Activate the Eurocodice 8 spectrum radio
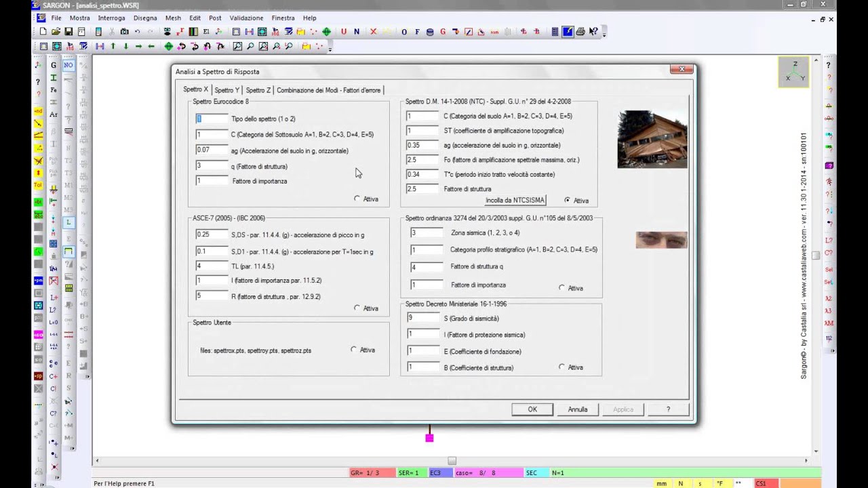Image resolution: width=868 pixels, height=488 pixels. (x=357, y=199)
